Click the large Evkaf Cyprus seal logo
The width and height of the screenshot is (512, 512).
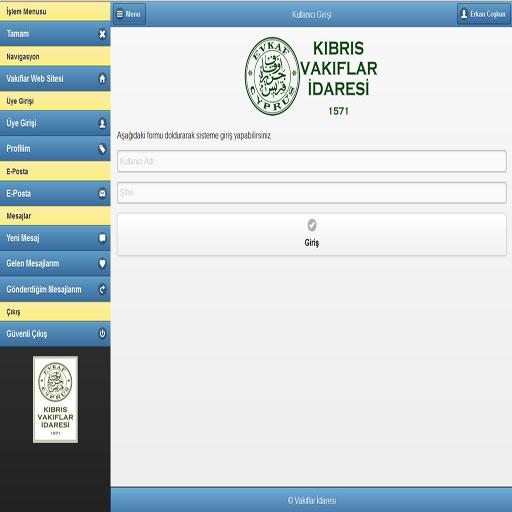coord(272,76)
